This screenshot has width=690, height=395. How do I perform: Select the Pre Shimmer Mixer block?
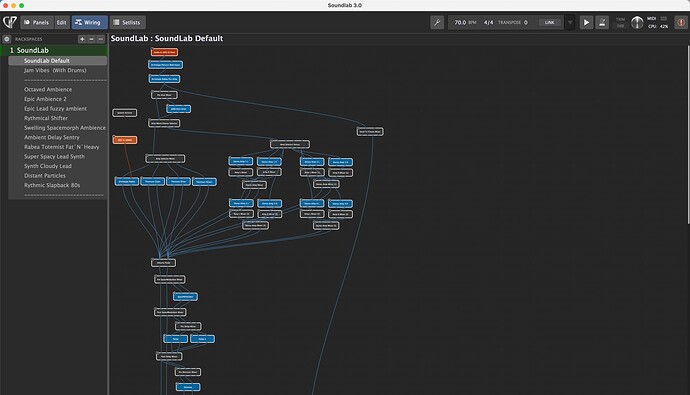(188, 372)
